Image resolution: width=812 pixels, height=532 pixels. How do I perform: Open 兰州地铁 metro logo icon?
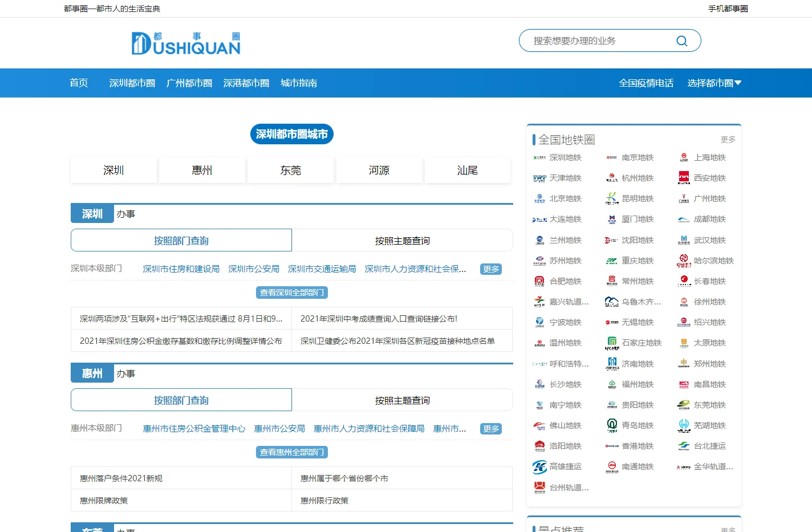coord(539,240)
